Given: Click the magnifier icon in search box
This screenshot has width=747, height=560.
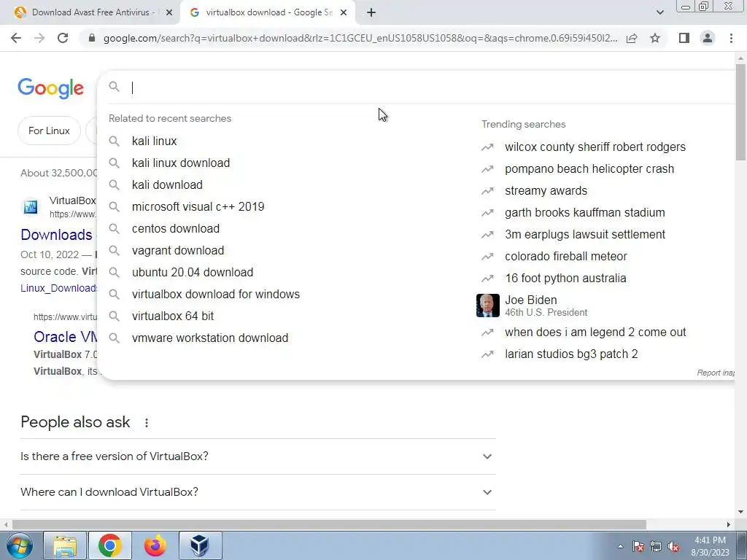Looking at the screenshot, I should tap(114, 87).
